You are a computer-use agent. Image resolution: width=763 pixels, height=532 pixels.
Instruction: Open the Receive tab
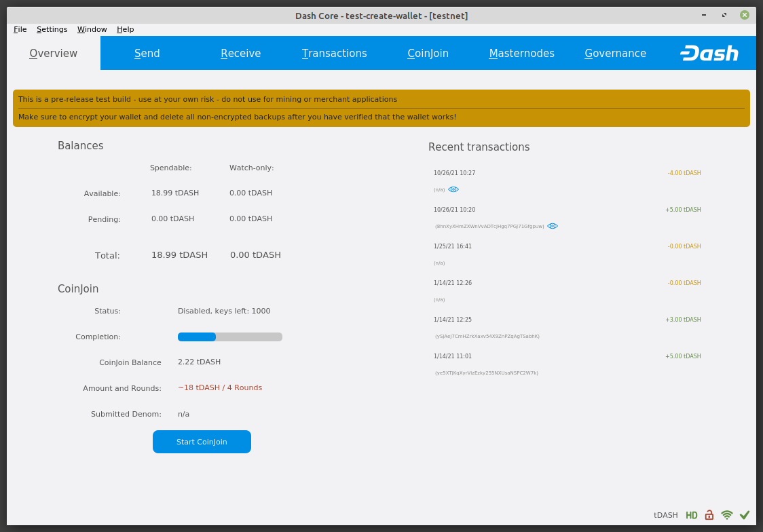coord(240,54)
